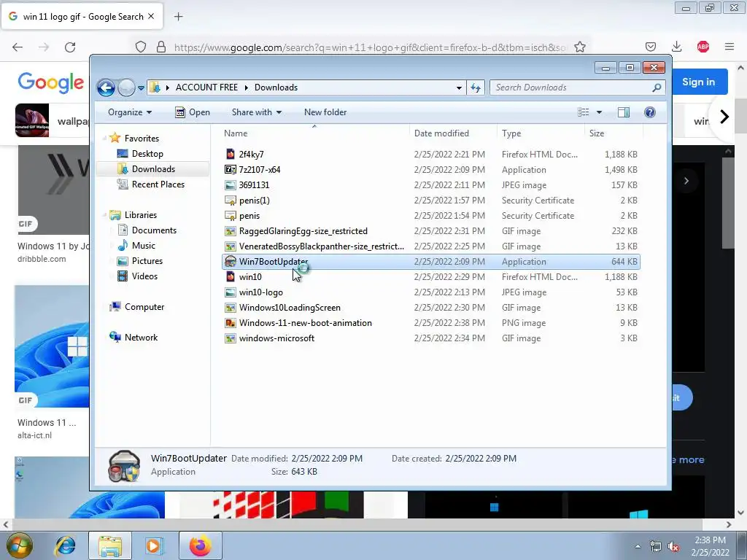Click the Downloads breadcrumb segment
Image resolution: width=747 pixels, height=560 pixels.
[x=276, y=87]
